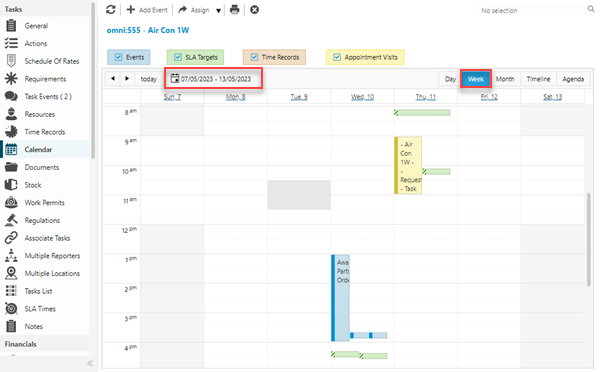Collapse the sidebar with double chevron

(90, 363)
